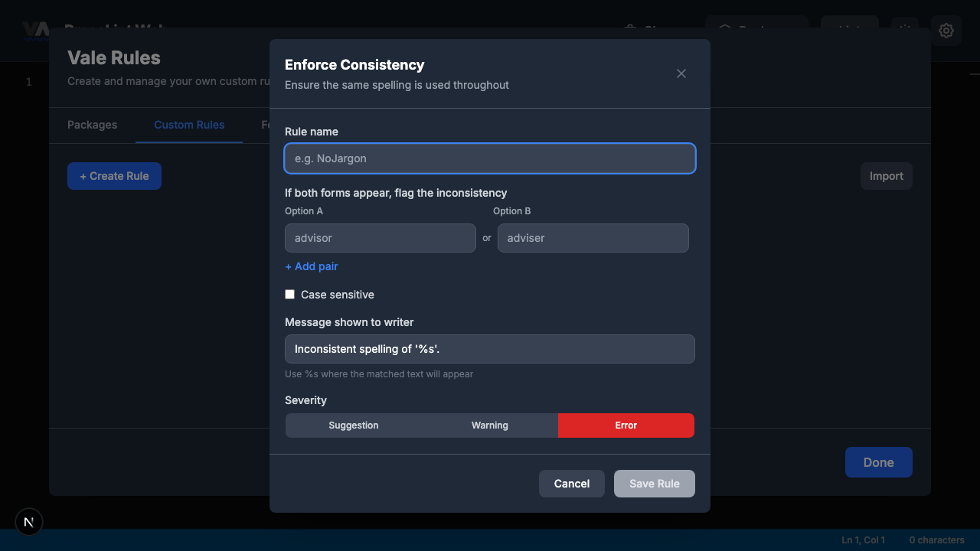Click the Option A advisor field

[380, 238]
